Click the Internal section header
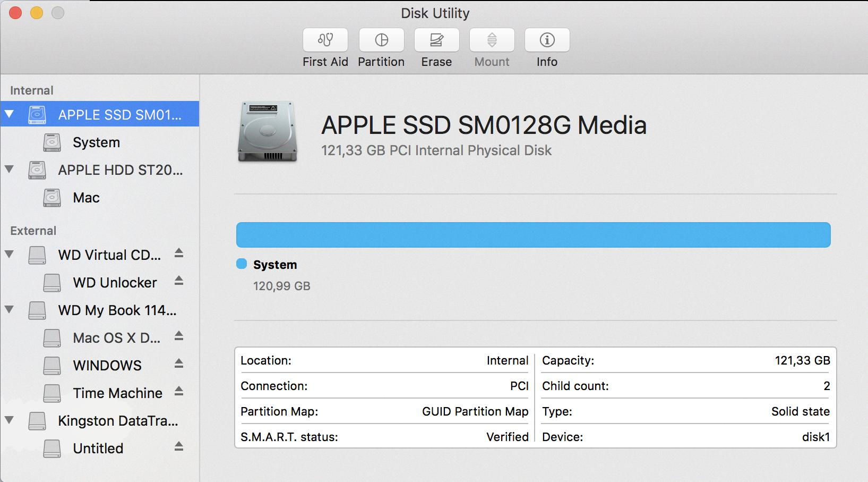 click(32, 90)
